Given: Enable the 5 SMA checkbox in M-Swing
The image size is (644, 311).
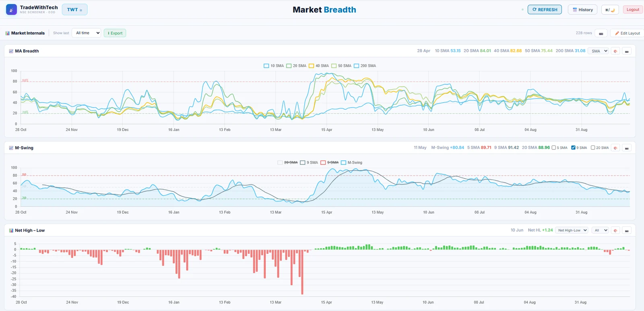Looking at the screenshot, I should pos(554,148).
